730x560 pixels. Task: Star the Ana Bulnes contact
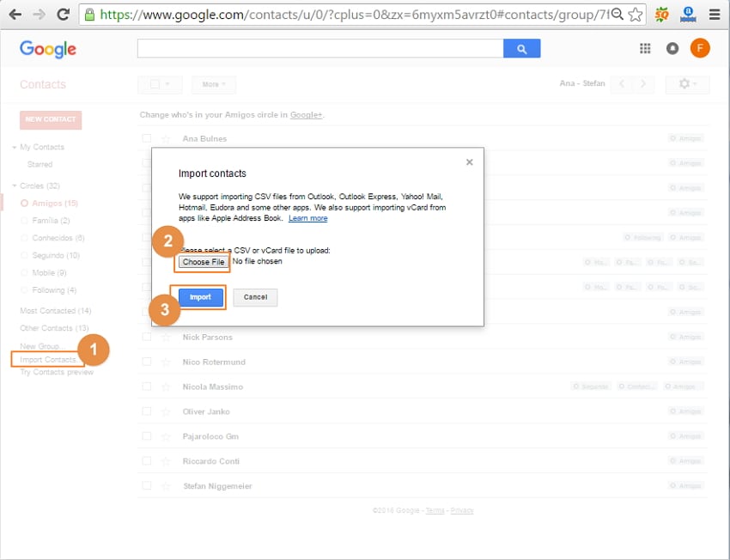click(166, 139)
